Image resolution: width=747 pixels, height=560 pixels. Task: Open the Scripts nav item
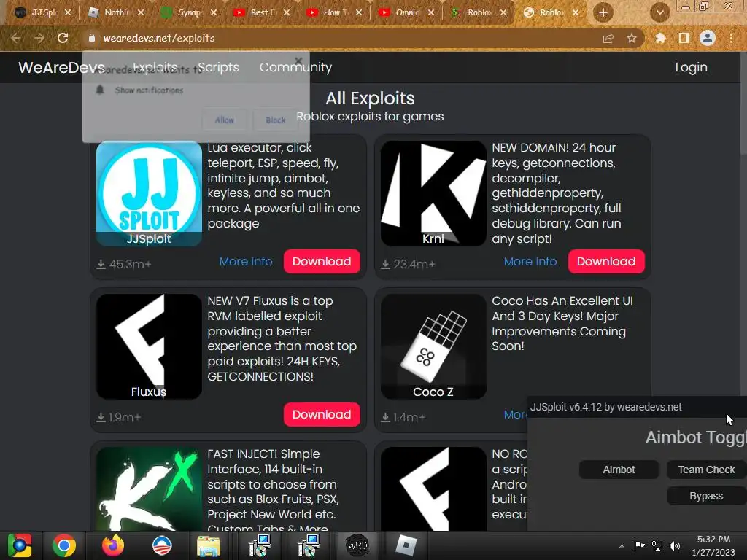(218, 67)
